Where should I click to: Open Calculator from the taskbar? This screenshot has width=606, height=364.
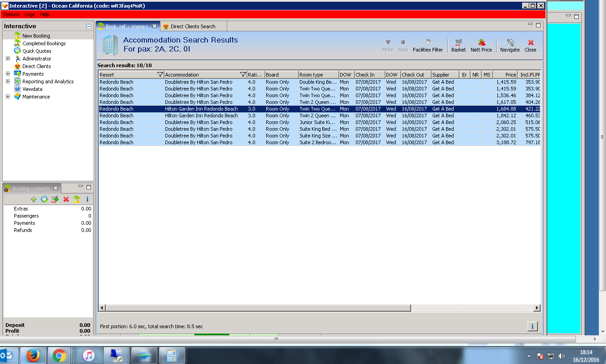(x=172, y=356)
